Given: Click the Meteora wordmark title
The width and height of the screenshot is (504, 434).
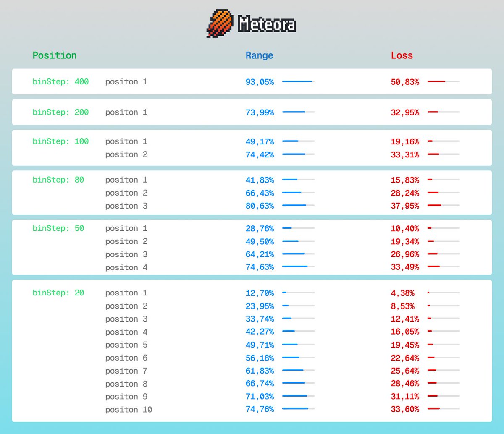Looking at the screenshot, I should click(x=267, y=24).
